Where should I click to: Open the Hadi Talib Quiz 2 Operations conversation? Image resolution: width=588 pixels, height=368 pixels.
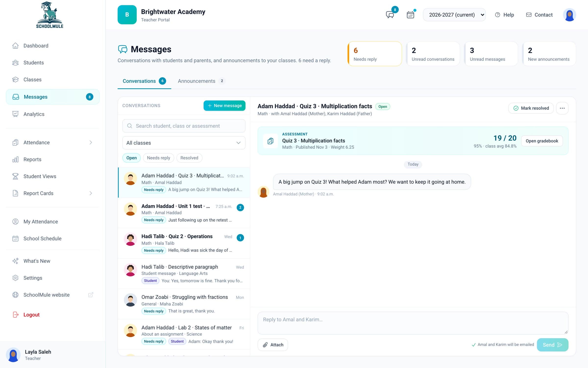click(x=184, y=243)
